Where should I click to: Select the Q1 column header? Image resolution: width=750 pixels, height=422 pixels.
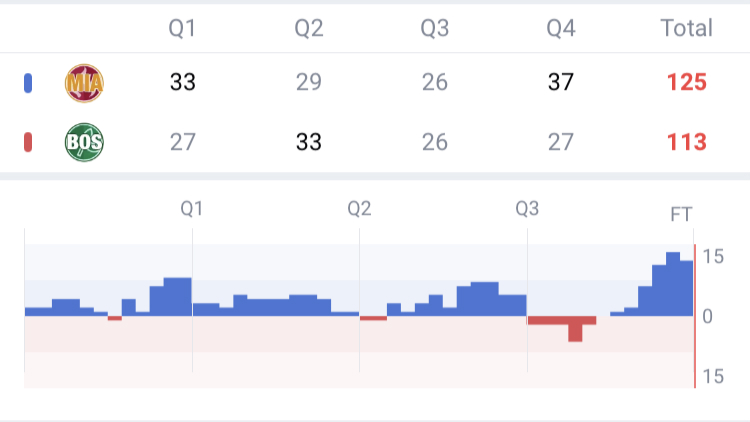[182, 28]
